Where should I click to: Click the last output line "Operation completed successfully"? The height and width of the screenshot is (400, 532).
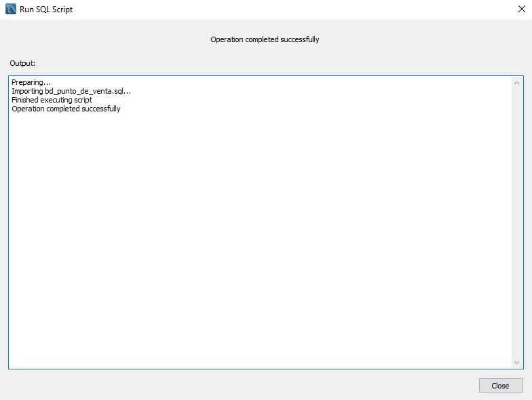click(x=66, y=109)
